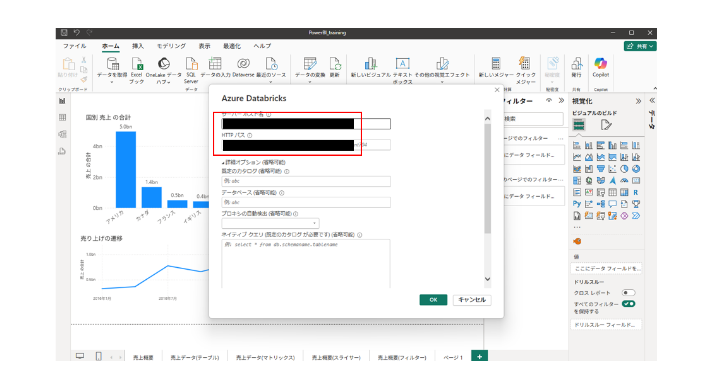Click the New Measure (新しいメジャー) icon
721x386 pixels.
coord(496,63)
